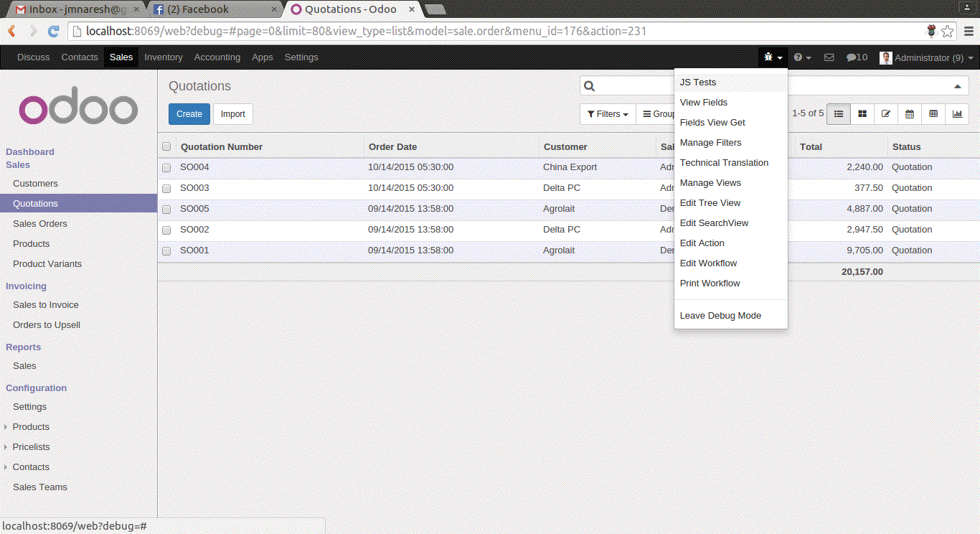The height and width of the screenshot is (534, 980).
Task: Open Accounting in top menu
Action: click(x=217, y=57)
